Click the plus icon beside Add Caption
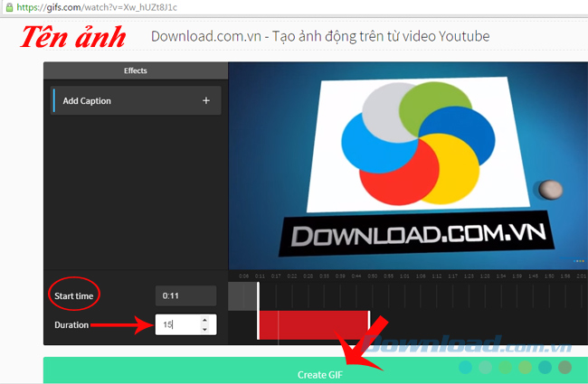 [206, 100]
